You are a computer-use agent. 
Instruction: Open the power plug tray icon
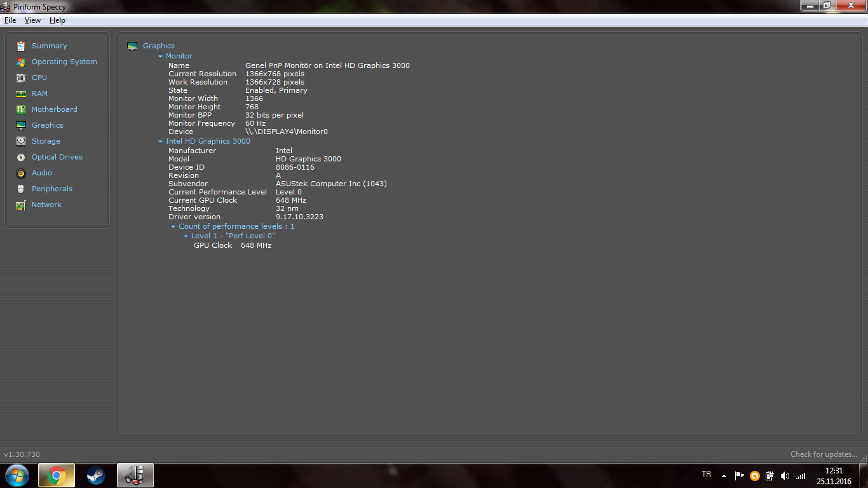pyautogui.click(x=770, y=476)
